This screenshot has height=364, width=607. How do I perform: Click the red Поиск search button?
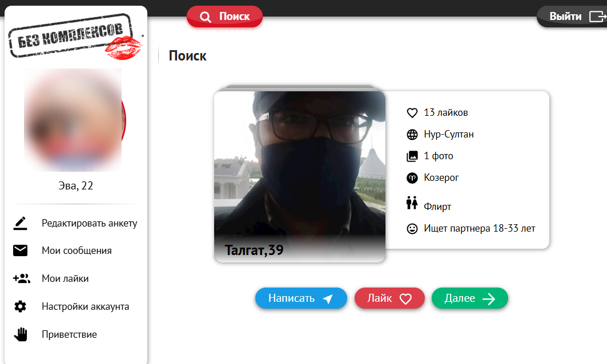[224, 17]
